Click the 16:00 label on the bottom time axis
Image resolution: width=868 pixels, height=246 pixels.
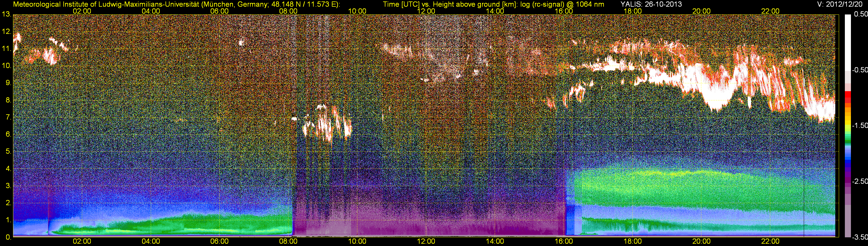[x=564, y=241]
